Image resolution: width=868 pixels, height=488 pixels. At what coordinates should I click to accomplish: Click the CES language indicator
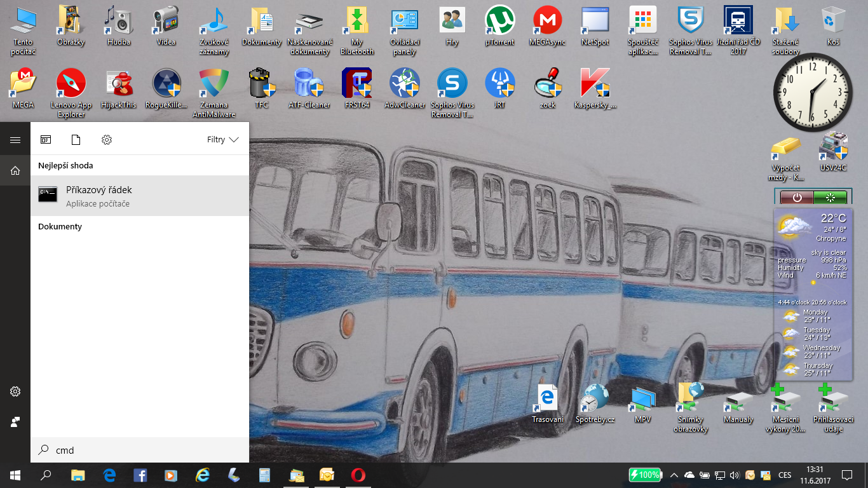[x=785, y=475]
